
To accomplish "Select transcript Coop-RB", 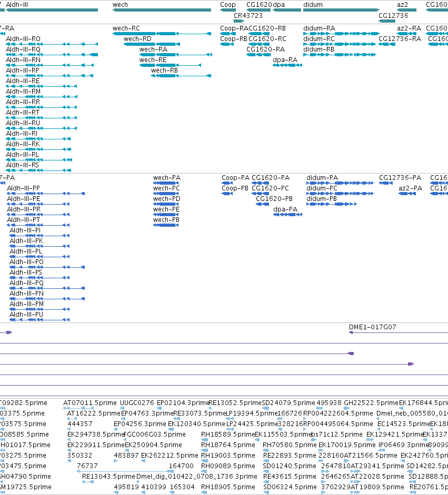I will pyautogui.click(x=227, y=44).
